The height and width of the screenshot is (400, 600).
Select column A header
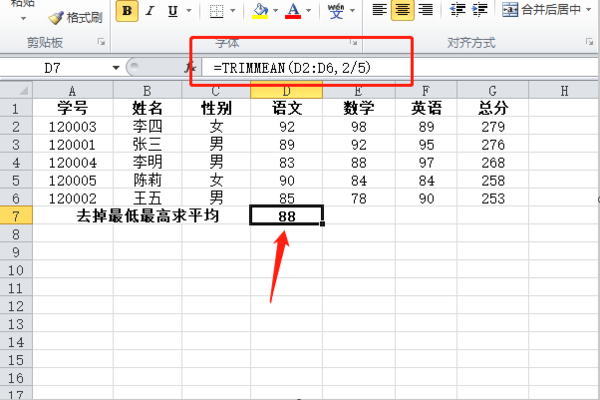point(73,91)
